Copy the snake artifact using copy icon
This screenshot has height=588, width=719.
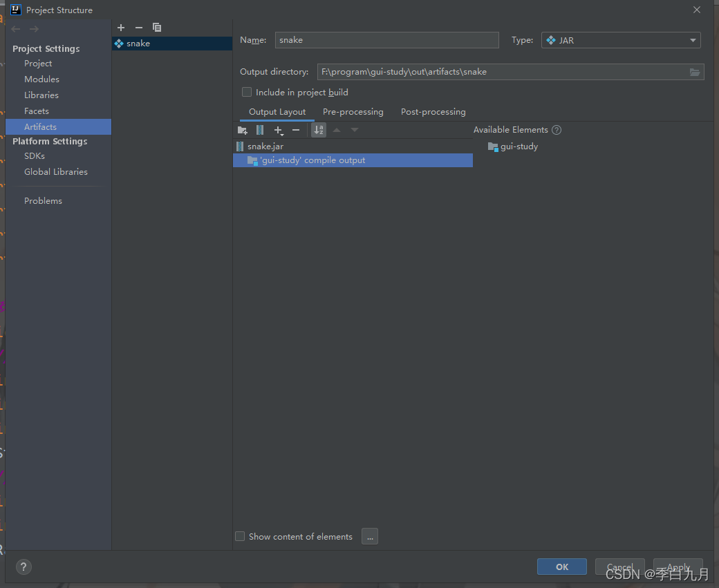point(157,28)
